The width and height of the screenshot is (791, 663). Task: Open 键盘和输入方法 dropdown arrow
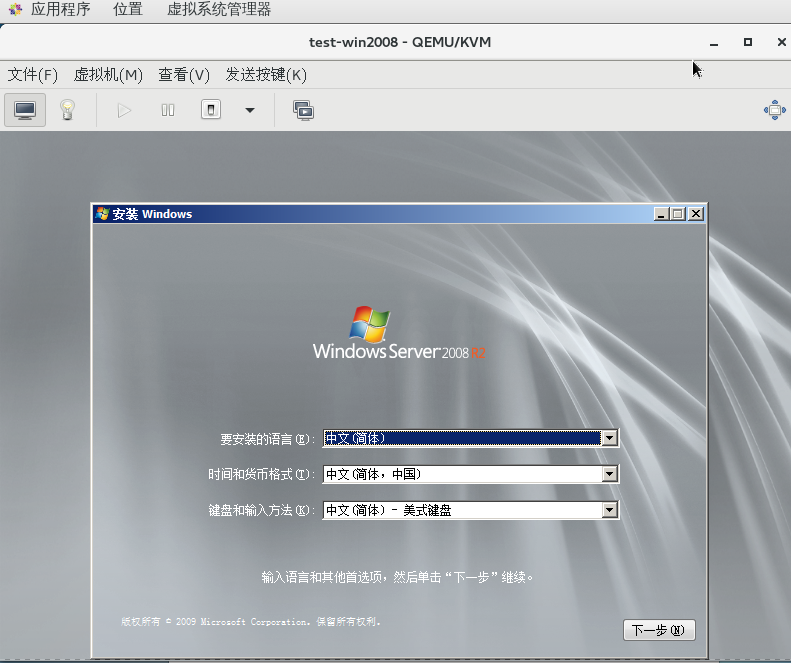coord(609,510)
